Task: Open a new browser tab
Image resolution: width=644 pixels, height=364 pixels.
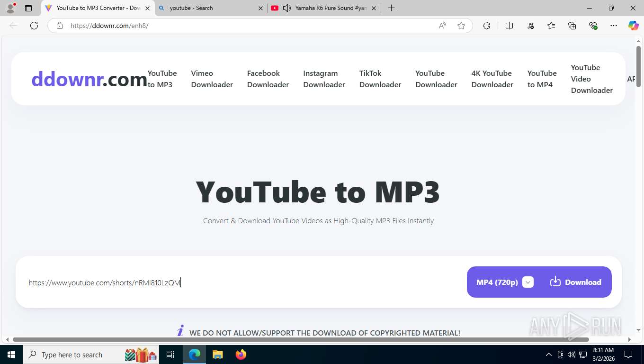Action: [x=391, y=8]
